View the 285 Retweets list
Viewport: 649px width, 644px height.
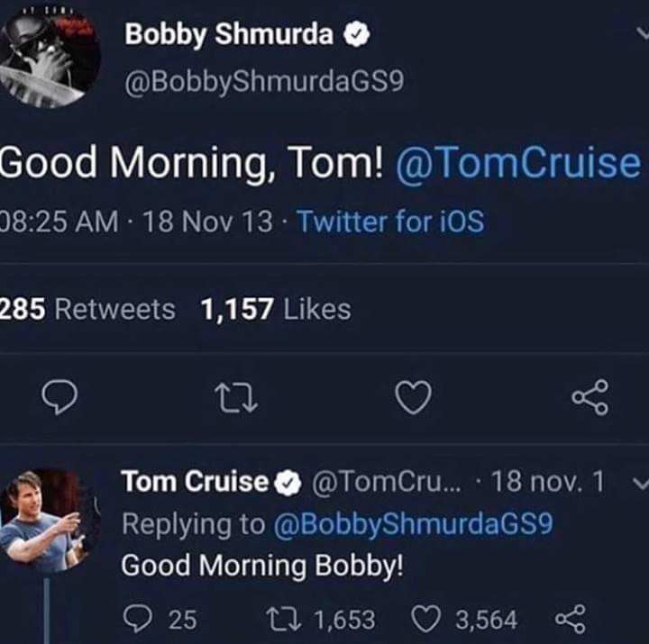coord(87,310)
